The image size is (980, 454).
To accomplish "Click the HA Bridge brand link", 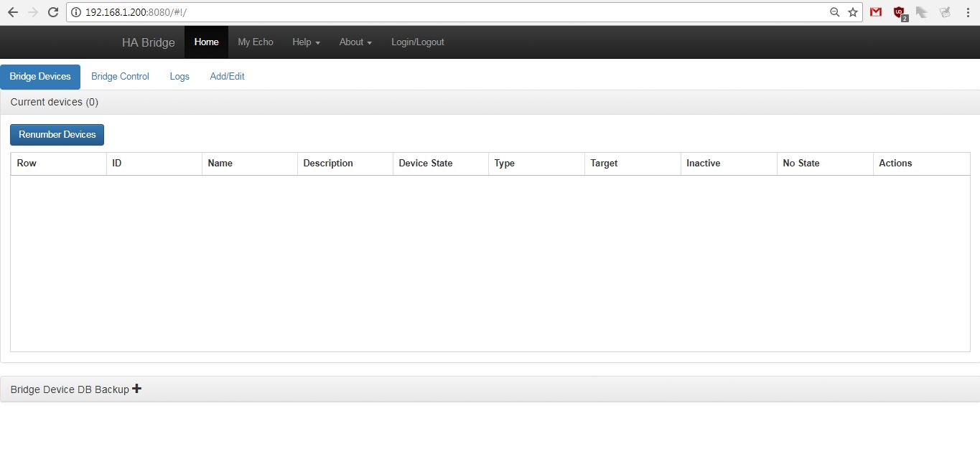I will 149,42.
